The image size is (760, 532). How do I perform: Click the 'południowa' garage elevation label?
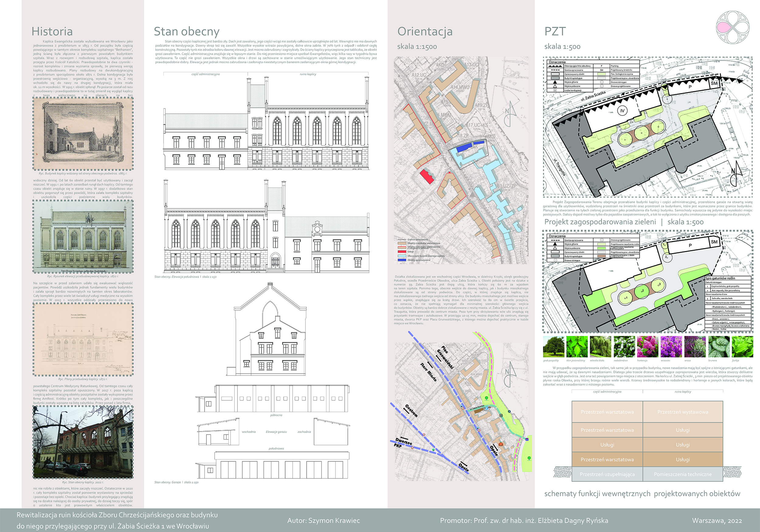pyautogui.click(x=276, y=449)
